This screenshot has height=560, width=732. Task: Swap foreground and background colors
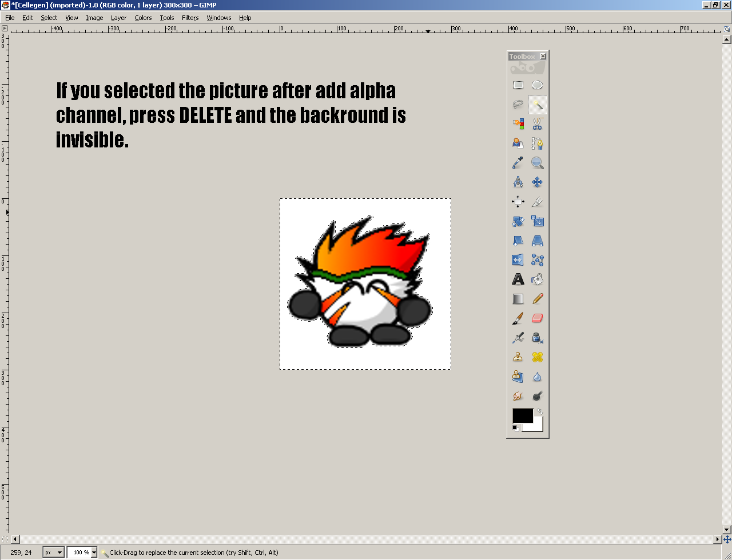pos(539,411)
